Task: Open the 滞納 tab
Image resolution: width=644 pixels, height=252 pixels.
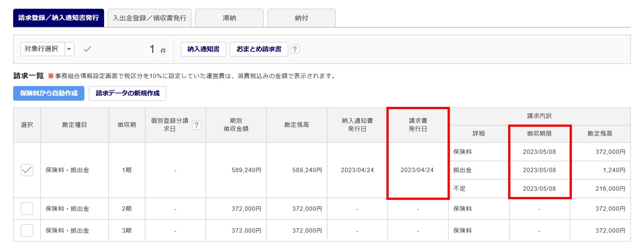Action: (x=229, y=18)
